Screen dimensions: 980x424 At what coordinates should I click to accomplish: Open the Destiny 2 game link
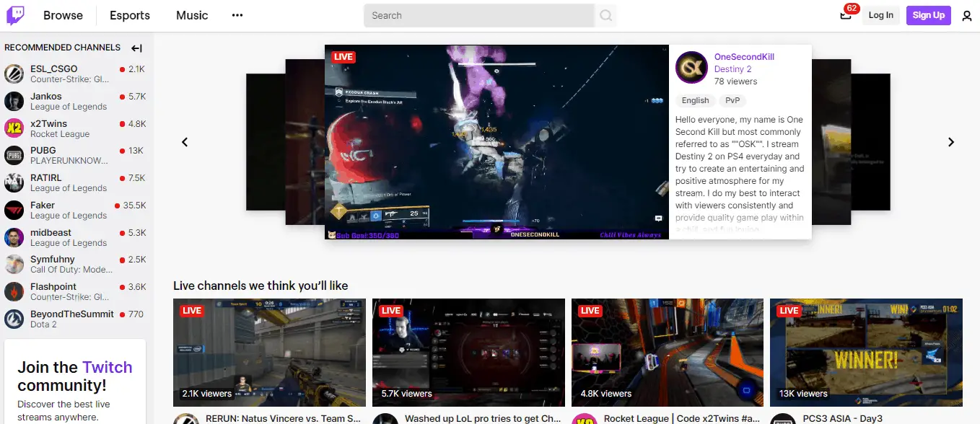point(732,69)
